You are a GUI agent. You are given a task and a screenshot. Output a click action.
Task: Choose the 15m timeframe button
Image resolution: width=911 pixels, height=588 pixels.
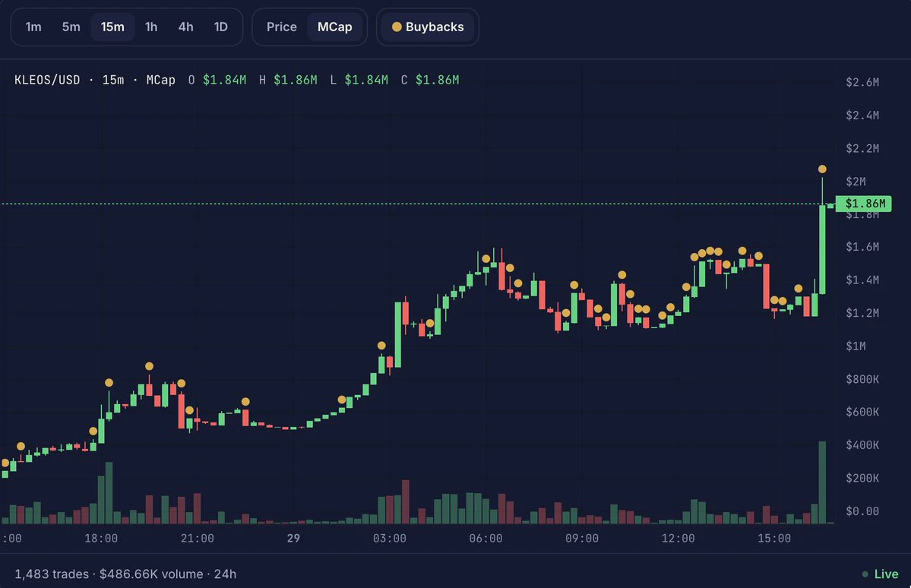tap(112, 27)
